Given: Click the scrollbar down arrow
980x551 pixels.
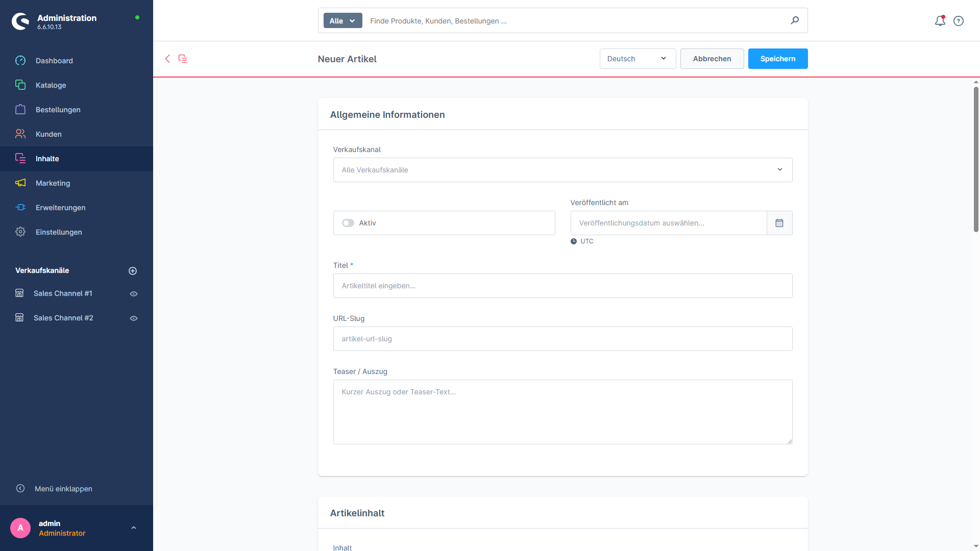Looking at the screenshot, I should tap(976, 546).
